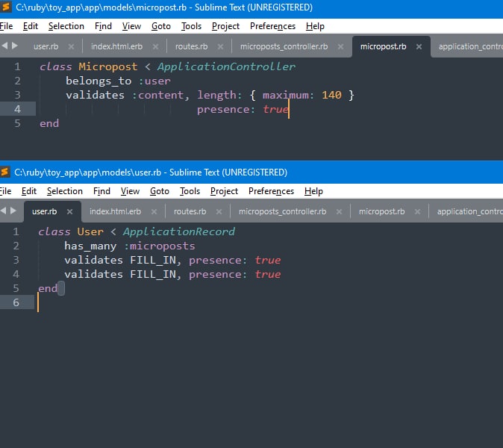Place cursor on 'has_many :microposts' line
Viewport: 503px width, 448px height.
coord(130,246)
